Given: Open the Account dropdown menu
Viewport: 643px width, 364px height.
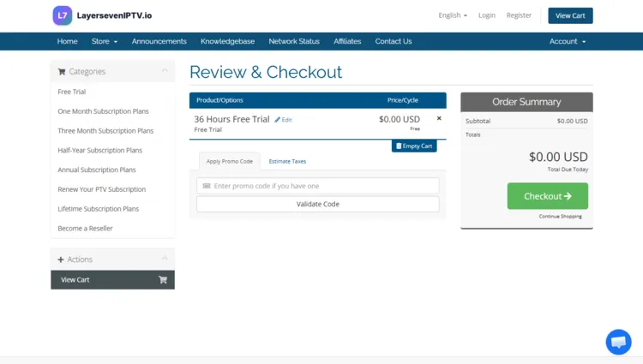Looking at the screenshot, I should [568, 41].
